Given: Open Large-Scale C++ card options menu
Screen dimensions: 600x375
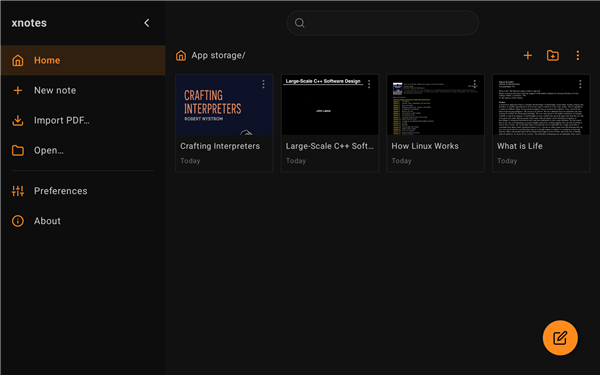Looking at the screenshot, I should 369,84.
